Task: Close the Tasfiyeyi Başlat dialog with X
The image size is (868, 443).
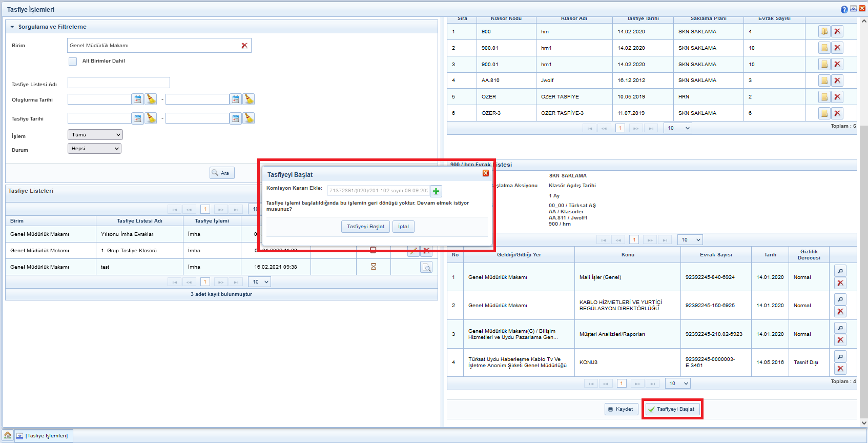Action: click(485, 173)
